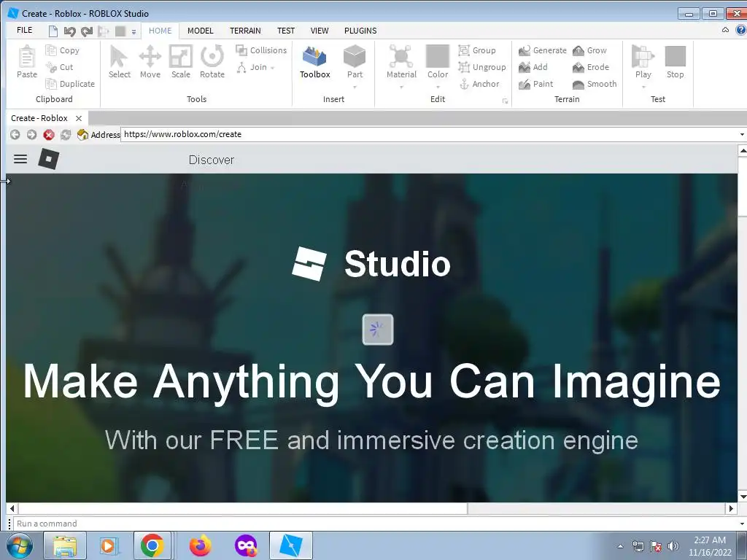Viewport: 747px width, 560px height.
Task: Expand the Play dropdown arrow
Action: 643,87
